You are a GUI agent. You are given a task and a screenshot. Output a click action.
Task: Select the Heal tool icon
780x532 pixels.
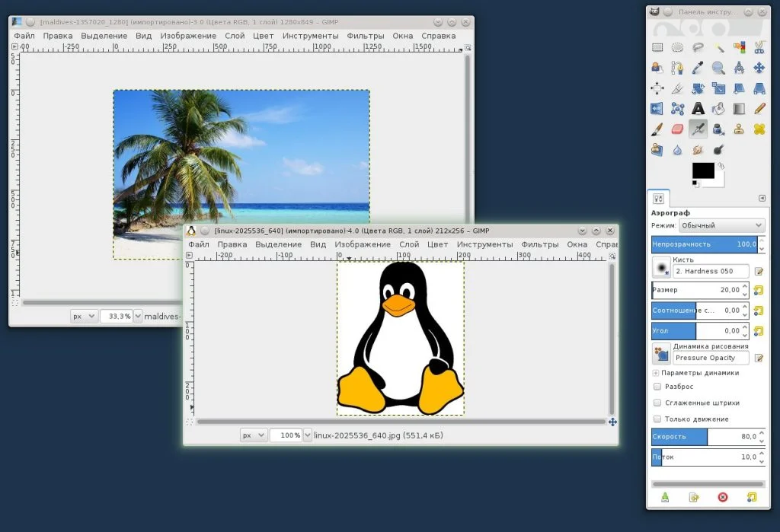click(759, 129)
